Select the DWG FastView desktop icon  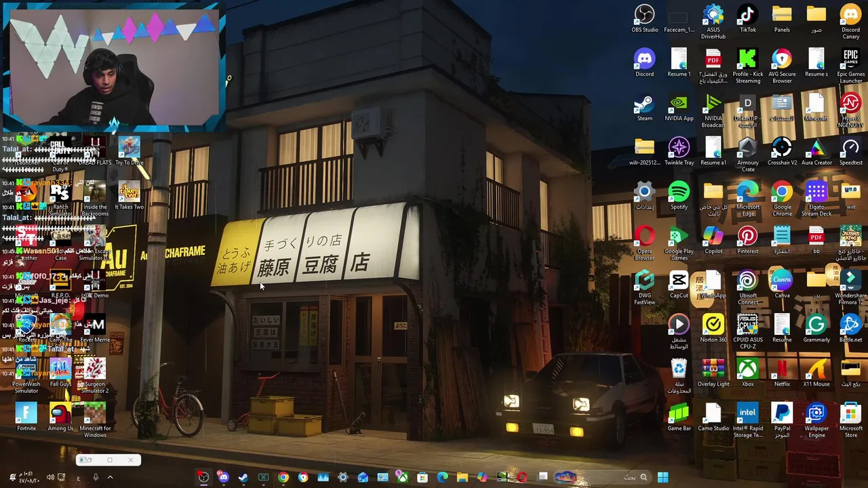(644, 287)
